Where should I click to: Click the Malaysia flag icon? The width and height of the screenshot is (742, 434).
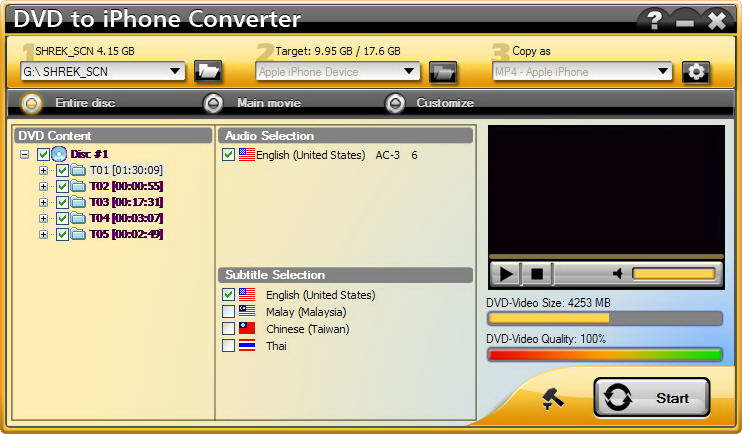(247, 311)
